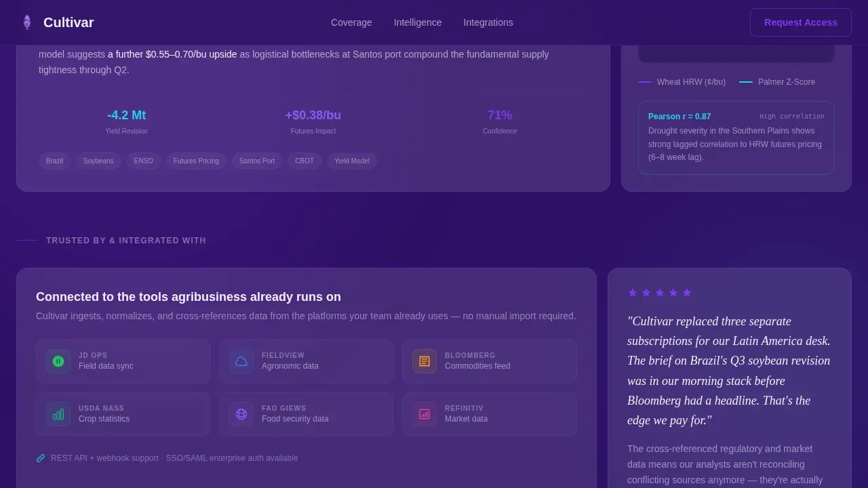Select the Santos Port tag
868x488 pixels.
click(257, 161)
